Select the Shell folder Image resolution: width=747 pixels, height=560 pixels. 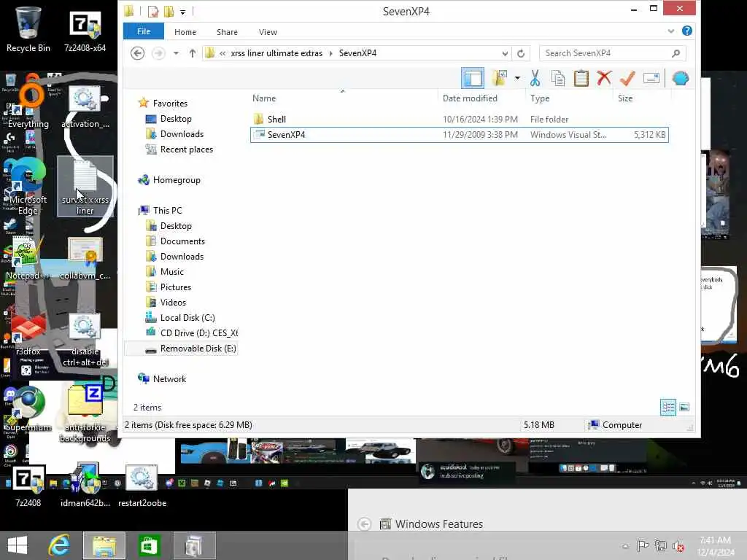pyautogui.click(x=460, y=119)
